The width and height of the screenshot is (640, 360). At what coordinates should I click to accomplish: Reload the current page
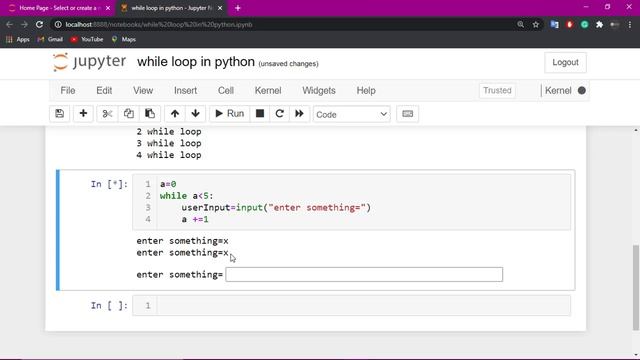point(39,24)
